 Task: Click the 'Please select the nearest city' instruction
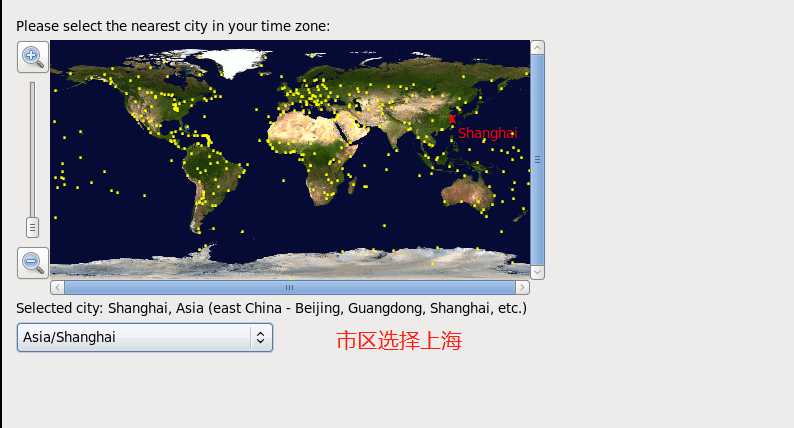point(173,26)
